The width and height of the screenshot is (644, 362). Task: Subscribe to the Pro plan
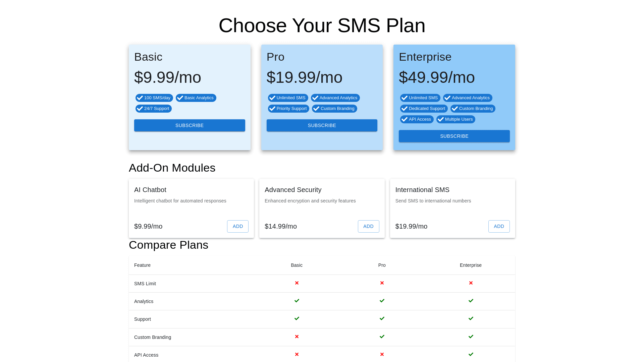pyautogui.click(x=322, y=125)
